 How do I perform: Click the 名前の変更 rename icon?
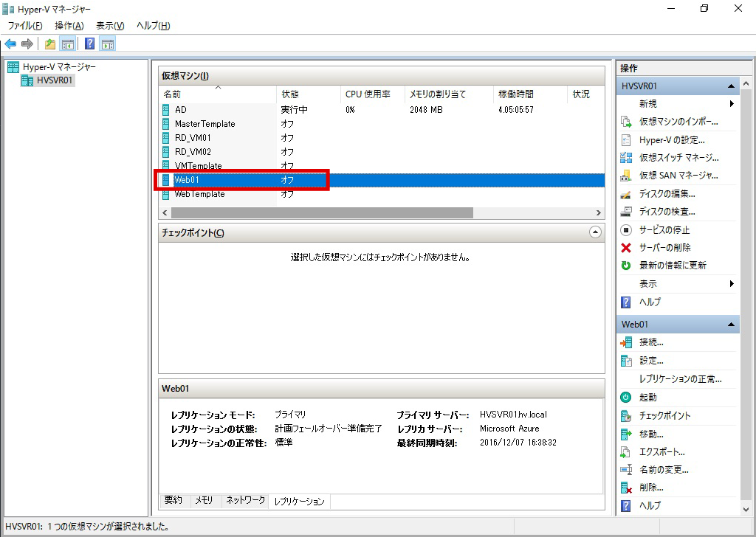[626, 470]
